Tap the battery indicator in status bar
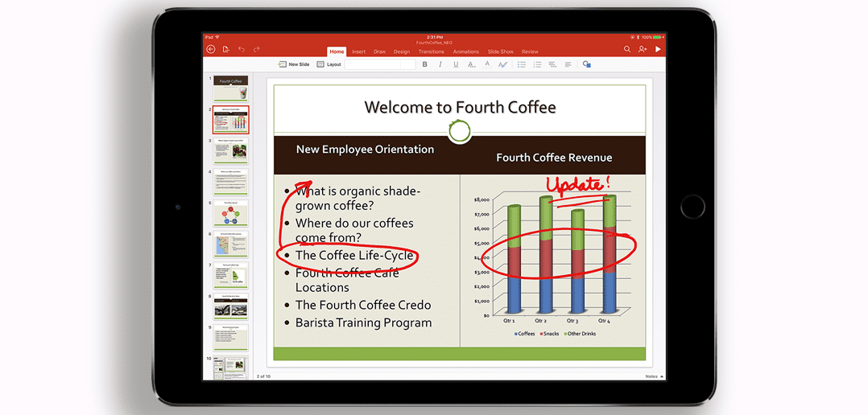 [658, 37]
